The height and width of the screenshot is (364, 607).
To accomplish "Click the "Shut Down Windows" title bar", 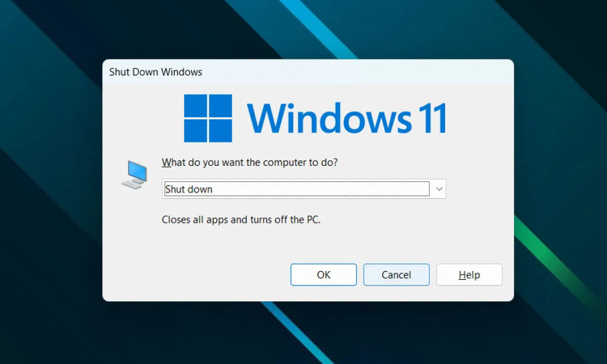I will [x=308, y=72].
